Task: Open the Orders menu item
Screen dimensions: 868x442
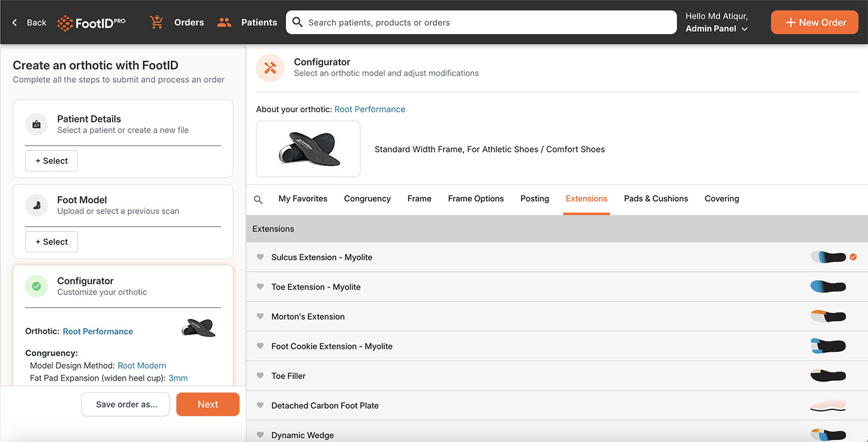Action: [x=189, y=22]
